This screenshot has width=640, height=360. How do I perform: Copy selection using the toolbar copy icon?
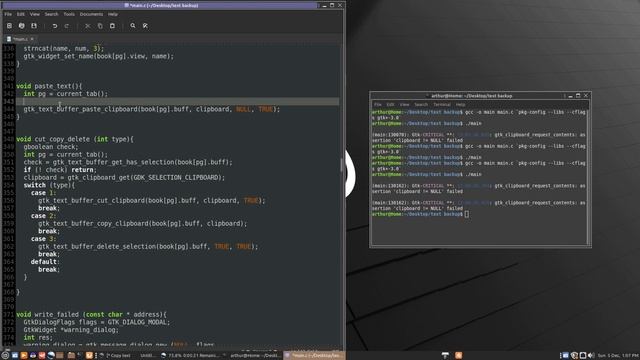pyautogui.click(x=100, y=26)
